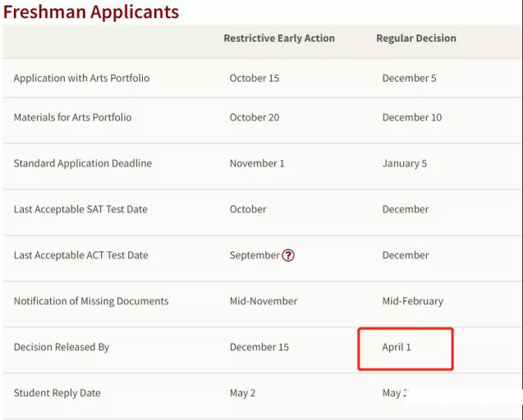Click the Mid-February notification cell
Viewport: 523px width, 420px height.
(x=413, y=301)
